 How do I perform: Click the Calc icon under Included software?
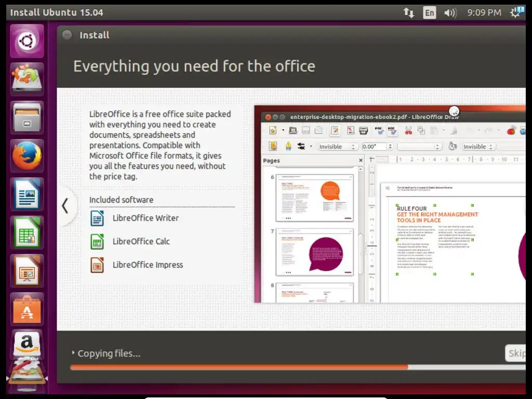click(x=97, y=242)
